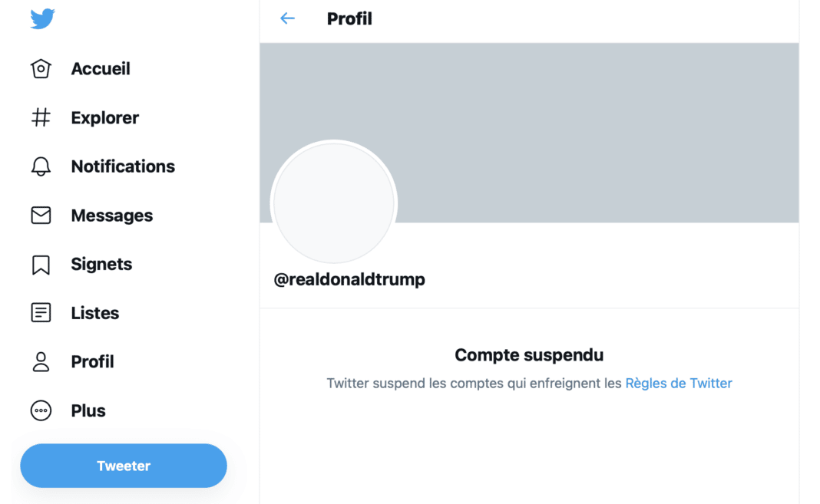Click the empty profile avatar circle
This screenshot has width=820, height=504.
point(334,203)
